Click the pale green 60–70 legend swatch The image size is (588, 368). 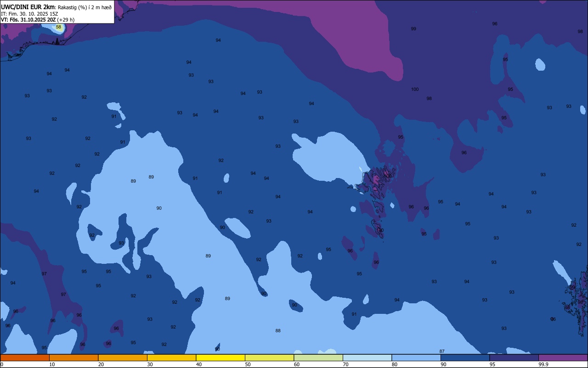pos(318,357)
